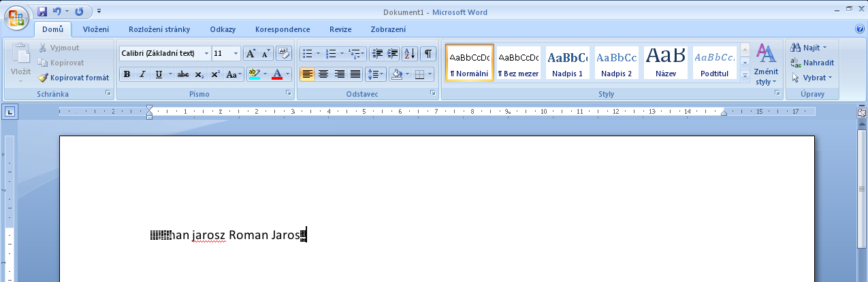868x282 pixels.
Task: Toggle Bold formatting
Action: click(127, 74)
